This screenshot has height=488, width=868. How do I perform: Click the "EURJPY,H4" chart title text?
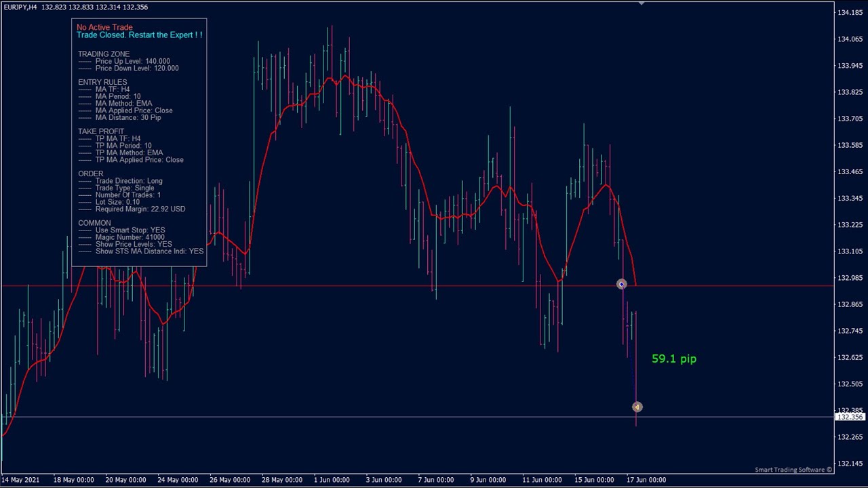pos(20,7)
